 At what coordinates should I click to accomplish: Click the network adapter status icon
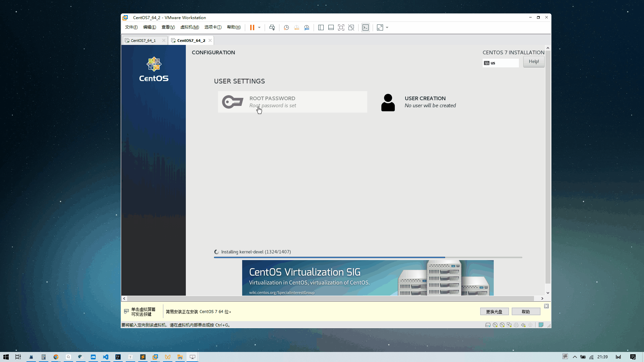point(509,325)
